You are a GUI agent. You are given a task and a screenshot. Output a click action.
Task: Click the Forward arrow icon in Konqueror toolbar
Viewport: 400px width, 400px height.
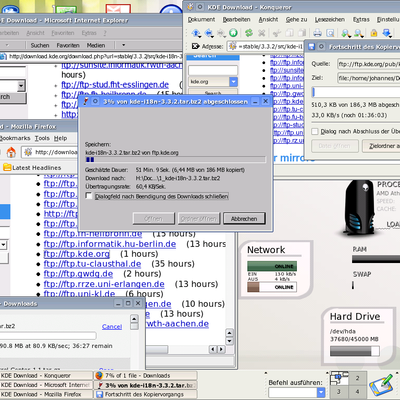221,33
